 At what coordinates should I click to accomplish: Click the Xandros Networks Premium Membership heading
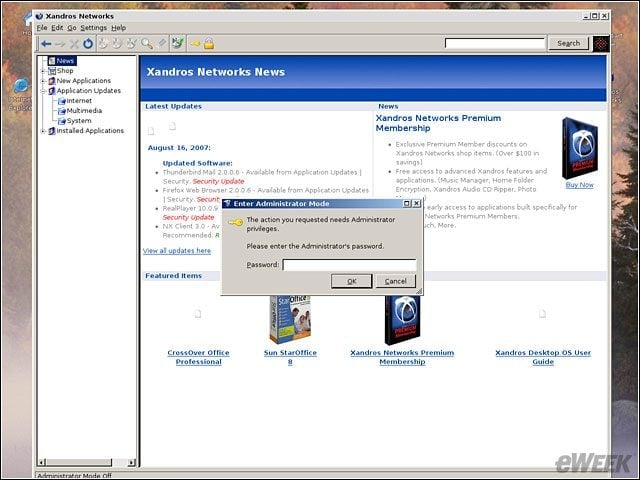[x=438, y=123]
